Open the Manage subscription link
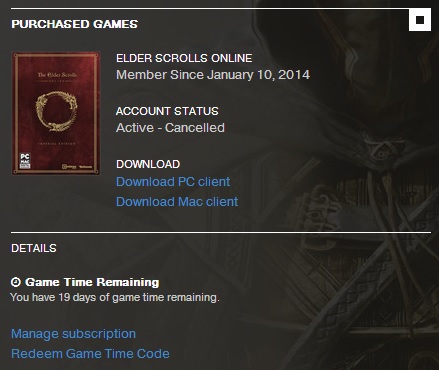 pos(73,334)
